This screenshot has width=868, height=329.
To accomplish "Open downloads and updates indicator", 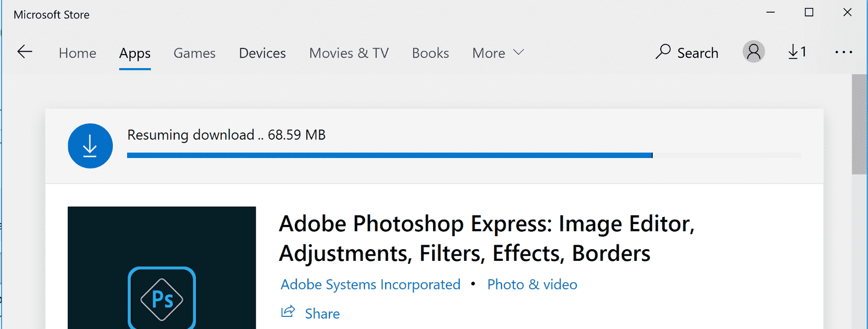I will [798, 52].
